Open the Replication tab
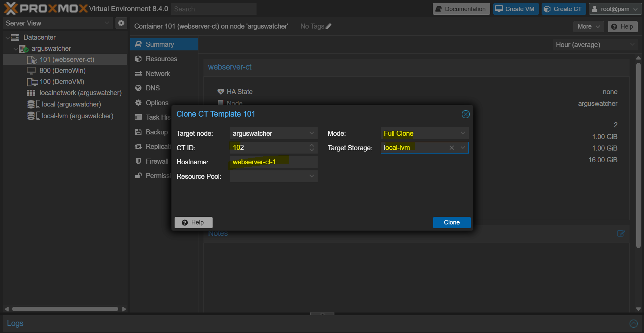The image size is (644, 333). 151,147
